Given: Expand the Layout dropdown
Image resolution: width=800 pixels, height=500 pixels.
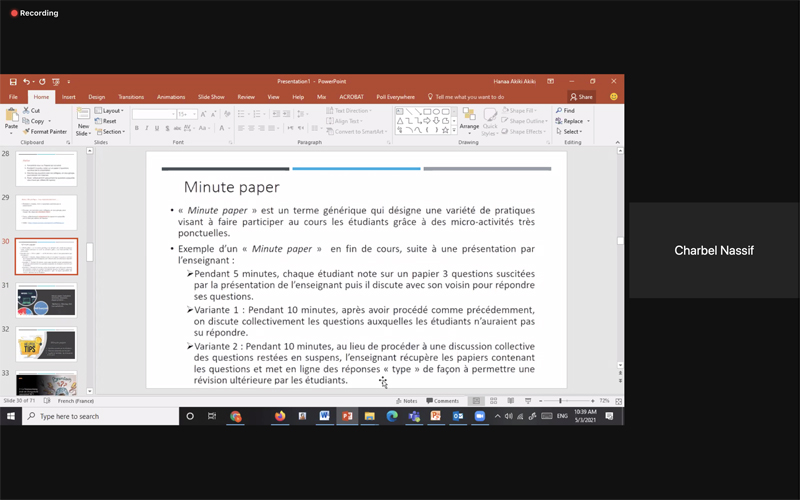Looking at the screenshot, I should point(111,110).
